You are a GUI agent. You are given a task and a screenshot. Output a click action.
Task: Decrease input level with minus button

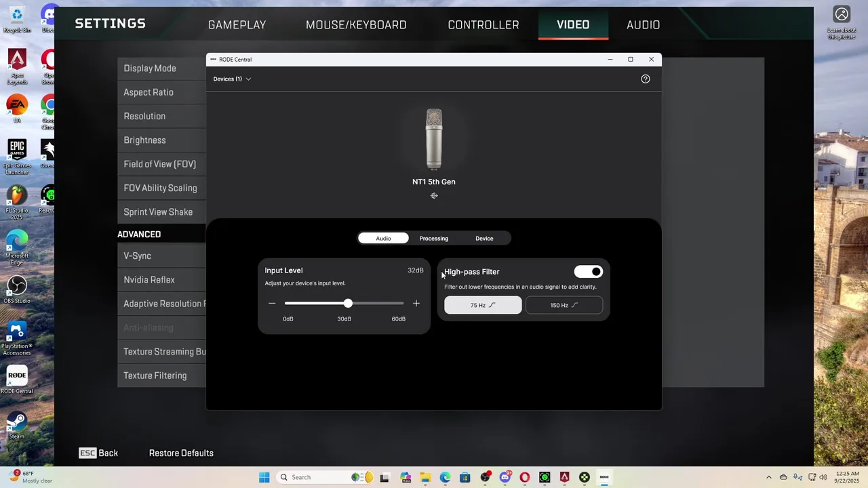pos(272,303)
